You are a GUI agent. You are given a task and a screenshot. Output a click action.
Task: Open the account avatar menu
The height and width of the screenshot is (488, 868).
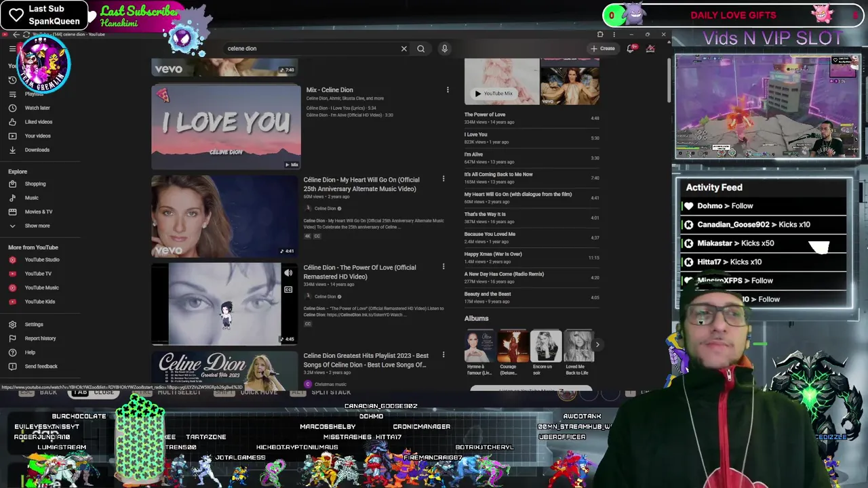click(650, 49)
